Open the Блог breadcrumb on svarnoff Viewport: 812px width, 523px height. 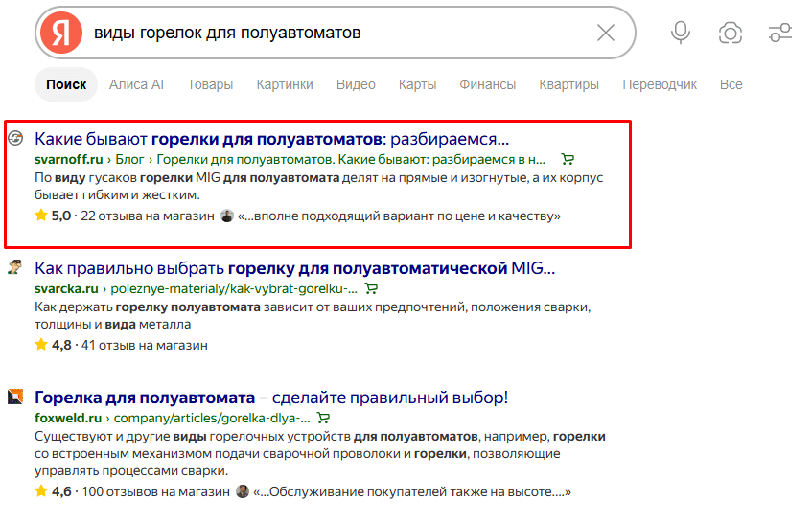129,159
